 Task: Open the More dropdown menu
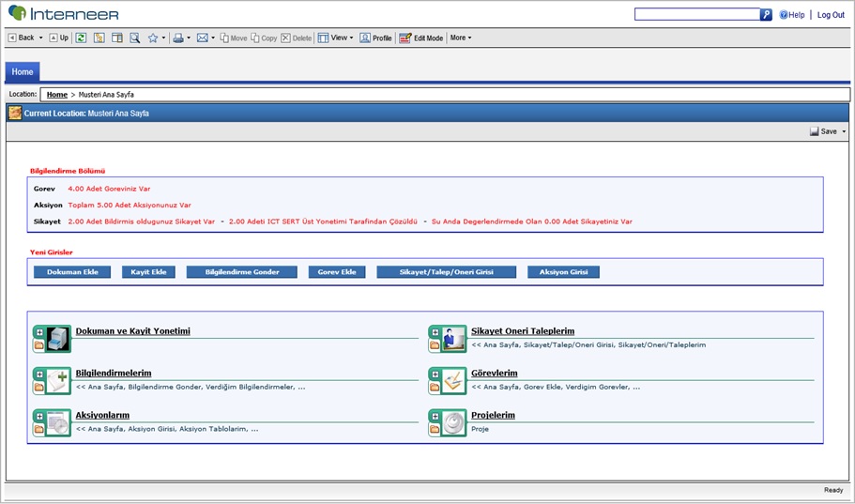tap(460, 38)
